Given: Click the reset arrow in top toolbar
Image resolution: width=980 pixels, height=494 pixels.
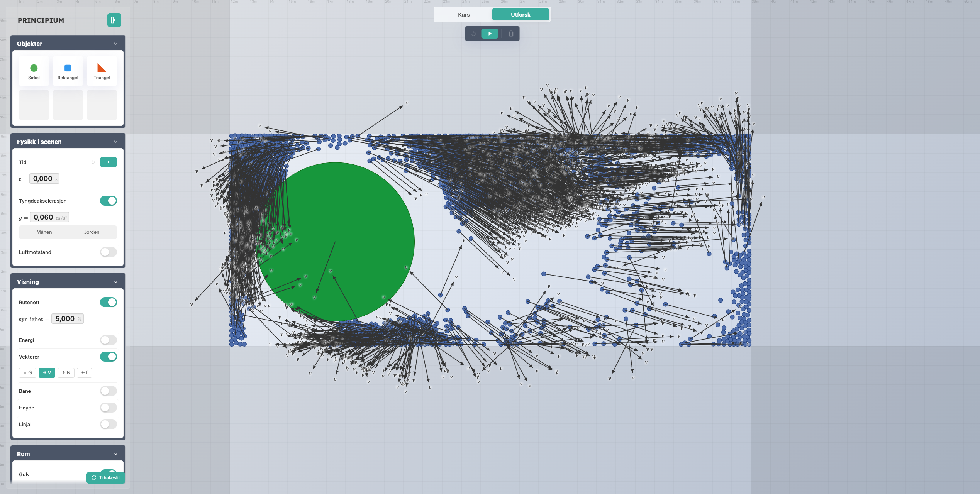Looking at the screenshot, I should pos(473,34).
